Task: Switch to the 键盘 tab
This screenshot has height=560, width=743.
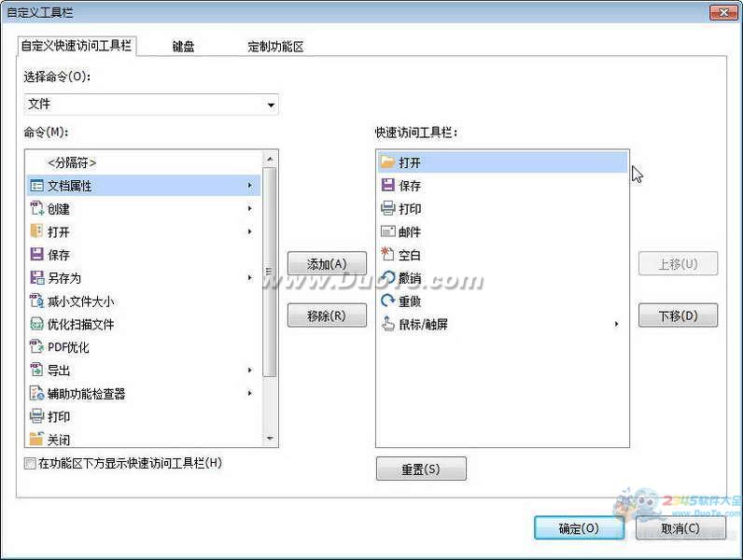Action: click(183, 47)
